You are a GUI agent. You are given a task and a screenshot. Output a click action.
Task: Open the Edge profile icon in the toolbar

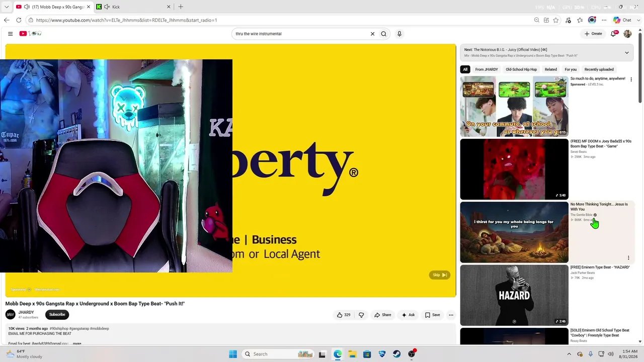(x=592, y=20)
